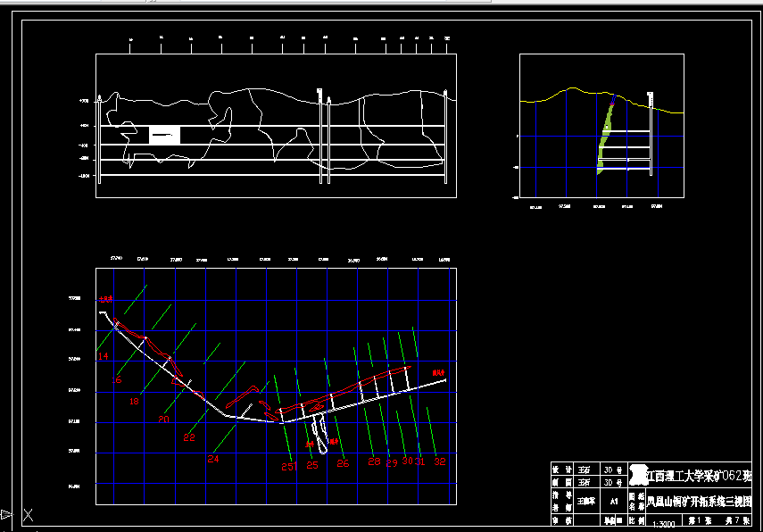Image resolution: width=763 pixels, height=532 pixels.
Task: Select exploration line label 16
Action: (117, 379)
